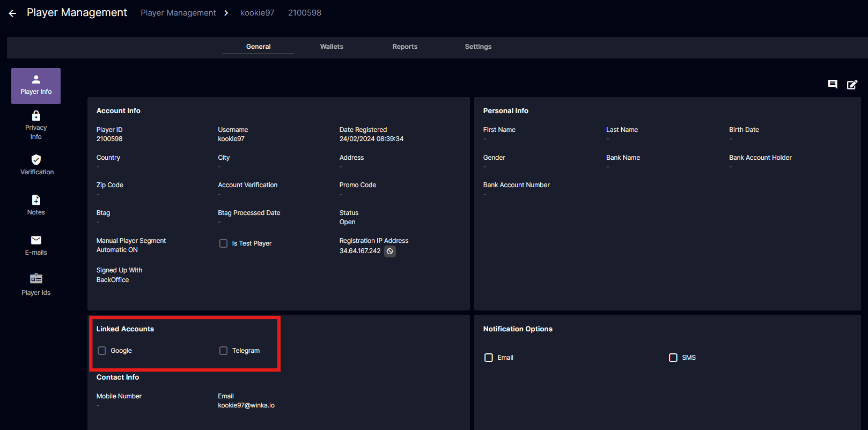Click the Btag Processed Date label
The image size is (868, 430).
(249, 213)
